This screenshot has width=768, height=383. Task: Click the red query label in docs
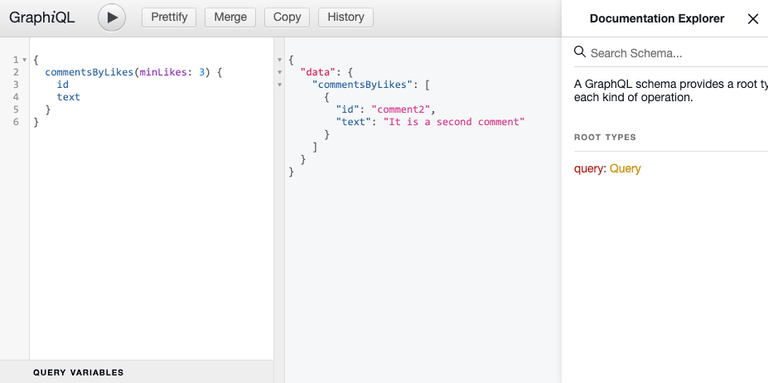[x=588, y=168]
